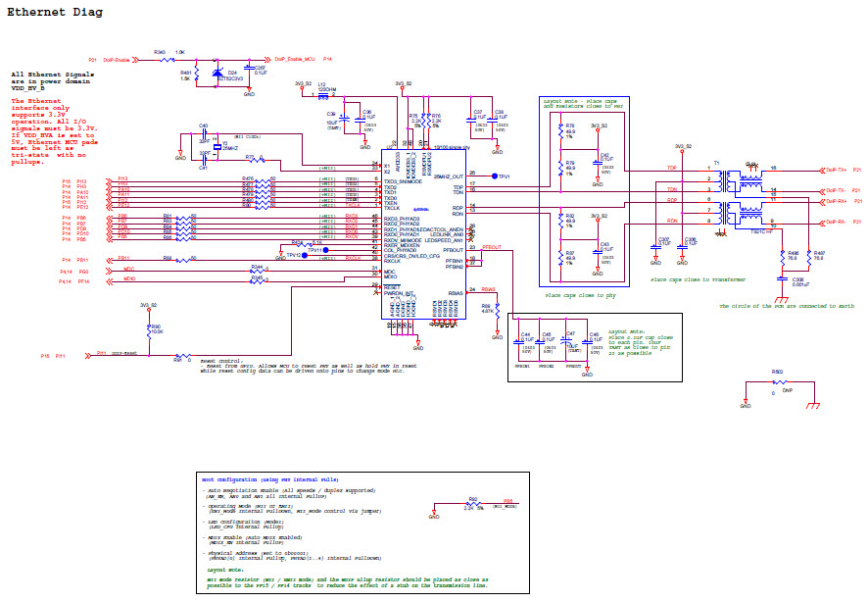Select the 25MHz crystal Y2 symbol
The image size is (868, 602).
point(217,147)
